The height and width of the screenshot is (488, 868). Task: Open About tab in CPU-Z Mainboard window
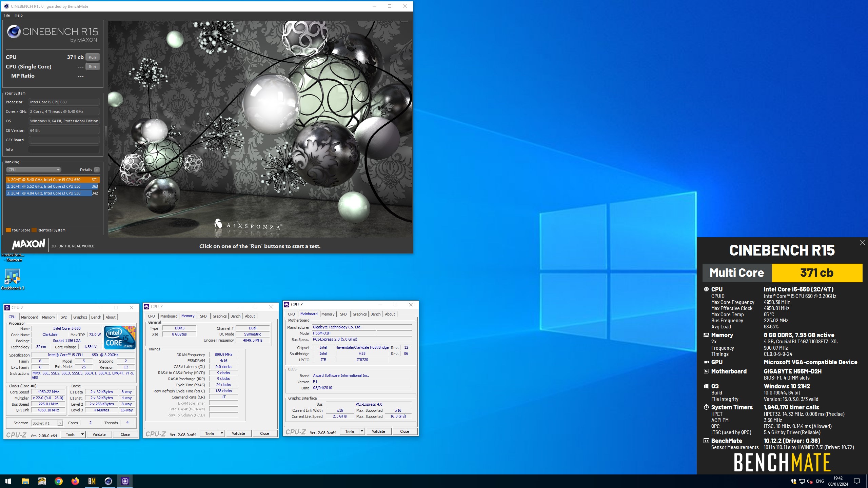tap(390, 314)
